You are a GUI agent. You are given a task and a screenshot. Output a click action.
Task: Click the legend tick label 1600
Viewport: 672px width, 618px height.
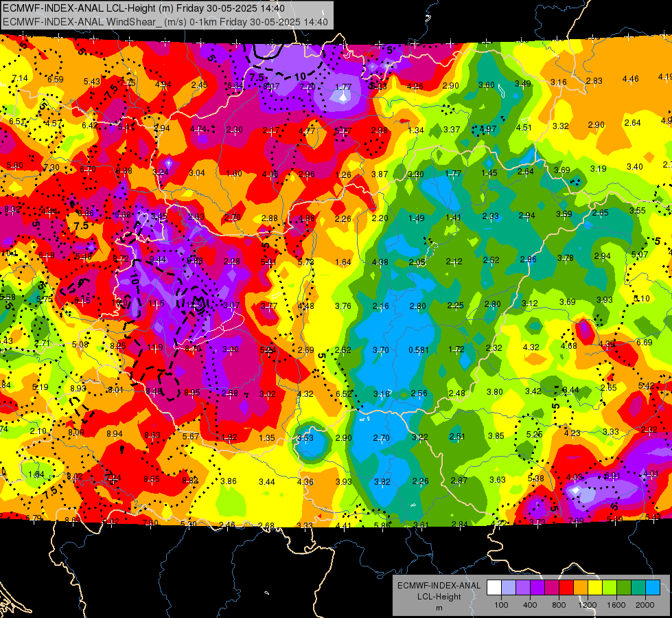pyautogui.click(x=616, y=605)
